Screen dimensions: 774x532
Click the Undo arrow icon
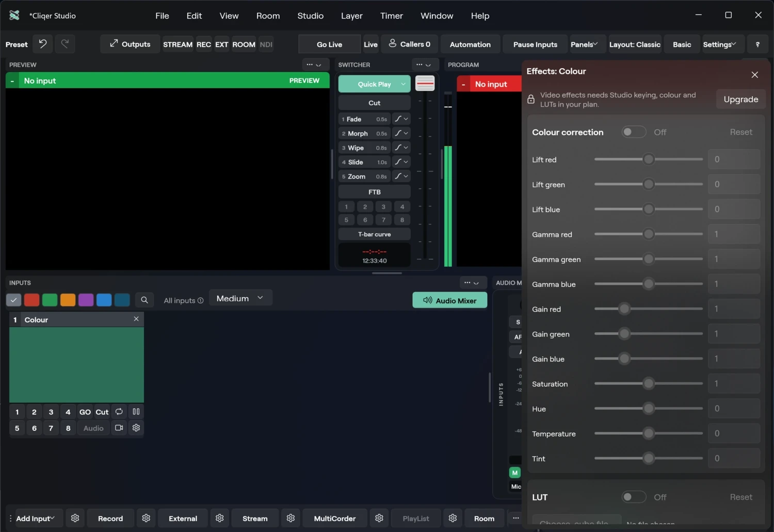click(x=43, y=44)
